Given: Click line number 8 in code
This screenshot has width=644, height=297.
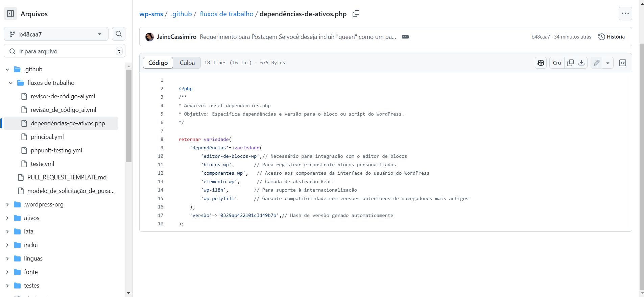Looking at the screenshot, I should [x=162, y=139].
